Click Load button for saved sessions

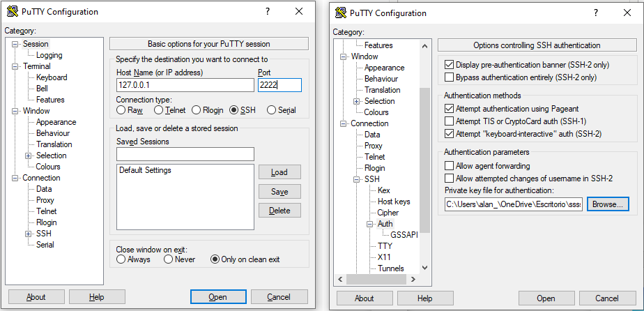279,172
